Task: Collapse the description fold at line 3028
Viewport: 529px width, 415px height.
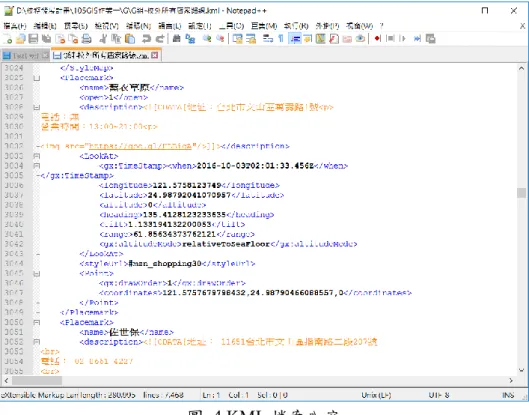Action: click(x=37, y=108)
